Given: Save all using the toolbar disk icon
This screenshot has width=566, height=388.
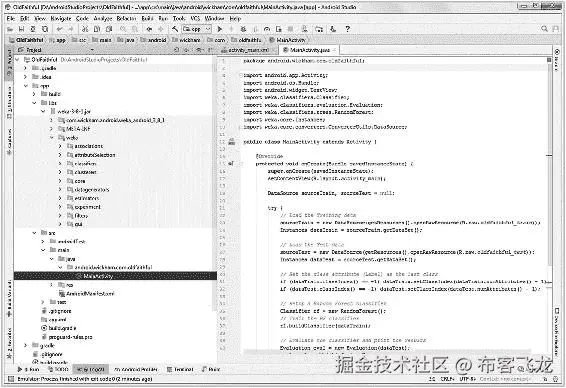Looking at the screenshot, I should [21, 29].
